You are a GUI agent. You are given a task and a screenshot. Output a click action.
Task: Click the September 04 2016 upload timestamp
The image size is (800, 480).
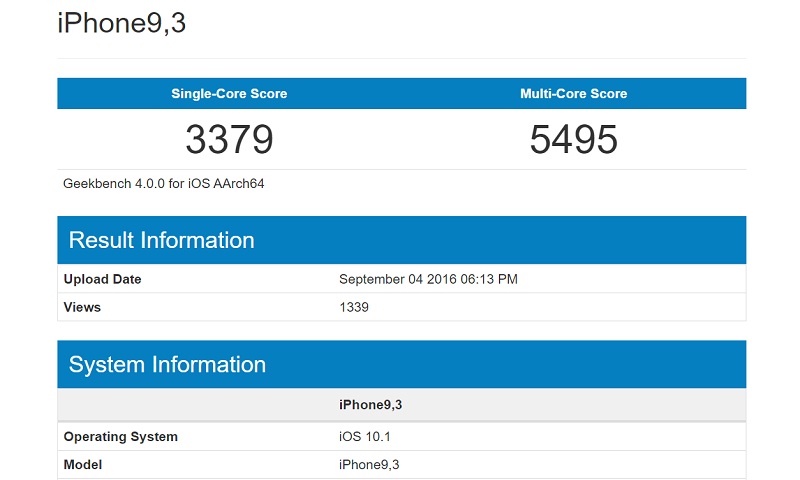(x=428, y=279)
